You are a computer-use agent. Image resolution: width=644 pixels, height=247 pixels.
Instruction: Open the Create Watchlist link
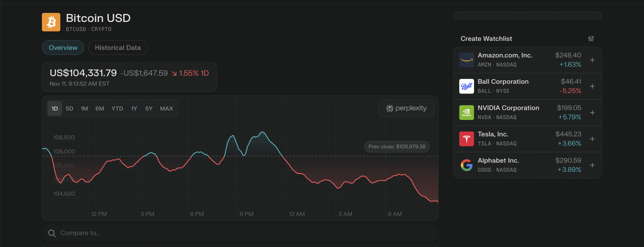(x=486, y=39)
